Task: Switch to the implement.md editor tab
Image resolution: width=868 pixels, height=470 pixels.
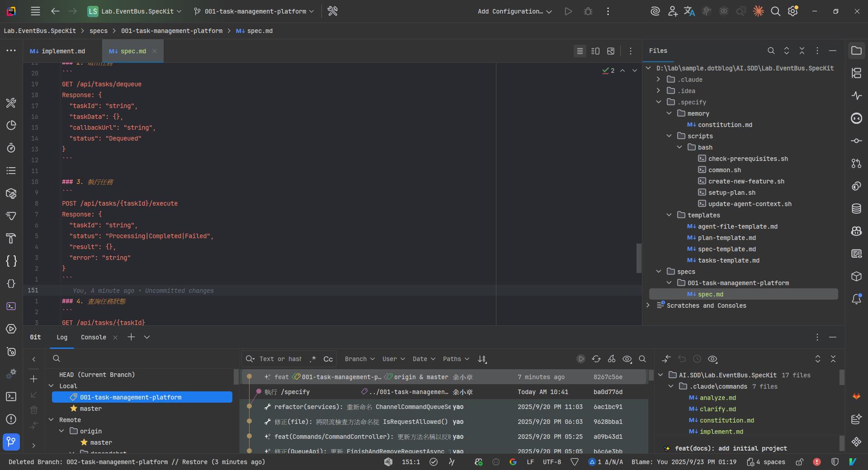Action: pyautogui.click(x=58, y=51)
